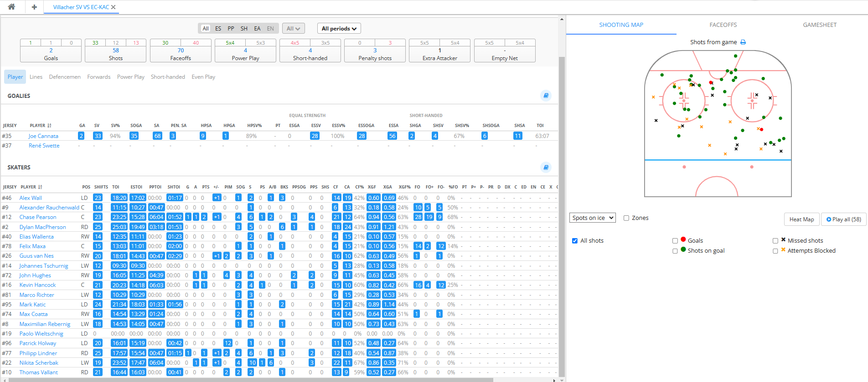Click the printer icon beside Shots from game
The height and width of the screenshot is (382, 868).
click(x=743, y=42)
